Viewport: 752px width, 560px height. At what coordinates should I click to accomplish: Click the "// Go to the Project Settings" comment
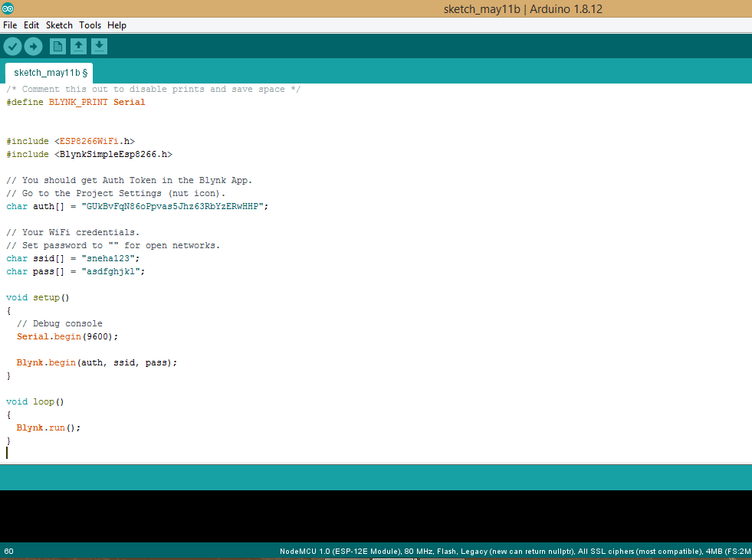tap(116, 194)
